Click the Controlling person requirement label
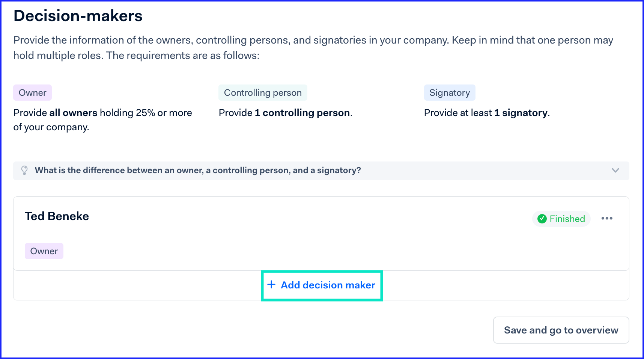 click(263, 93)
